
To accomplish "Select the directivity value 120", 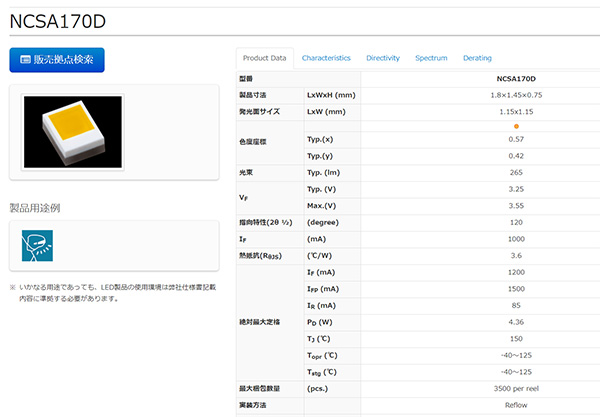I will coord(516,222).
